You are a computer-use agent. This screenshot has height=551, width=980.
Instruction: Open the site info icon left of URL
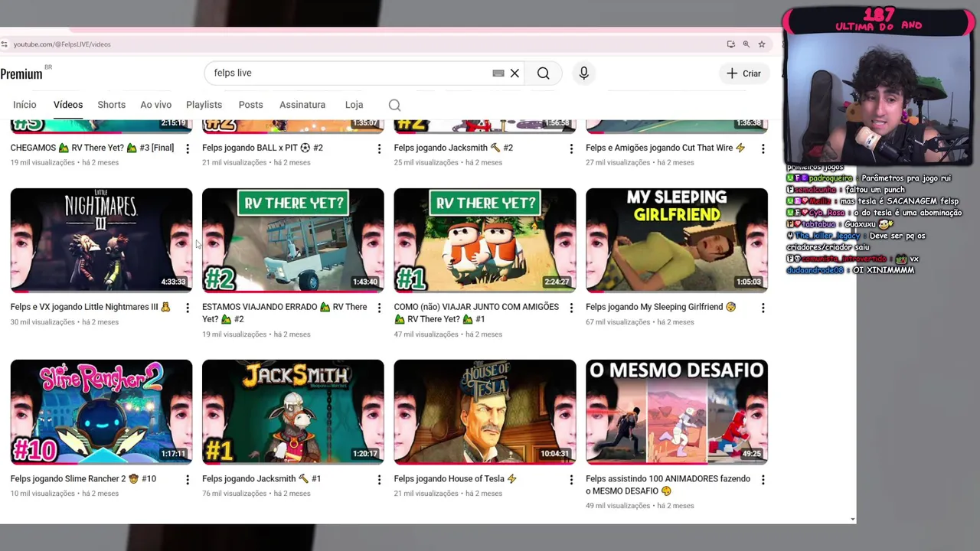click(5, 44)
